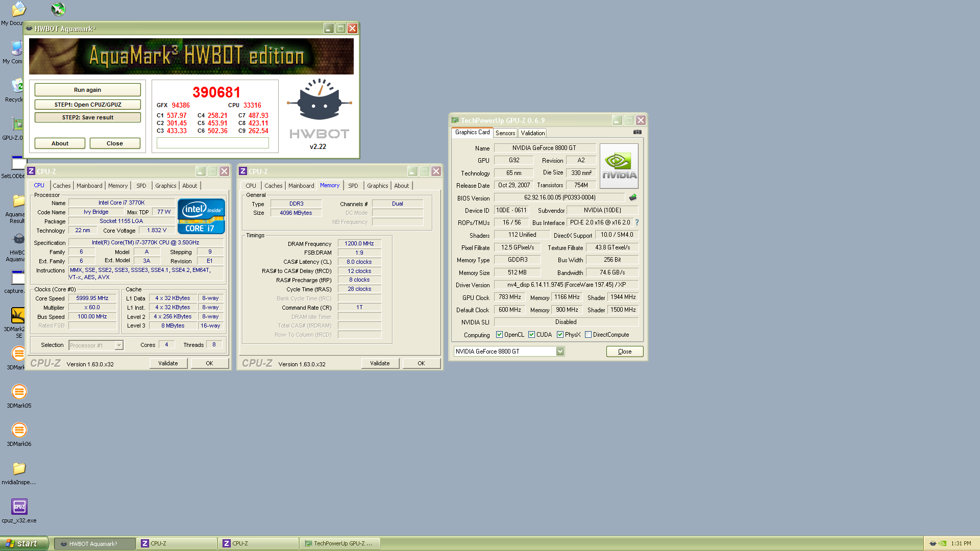
Task: Open SPD tab in right CPU-Z window
Action: click(x=353, y=186)
